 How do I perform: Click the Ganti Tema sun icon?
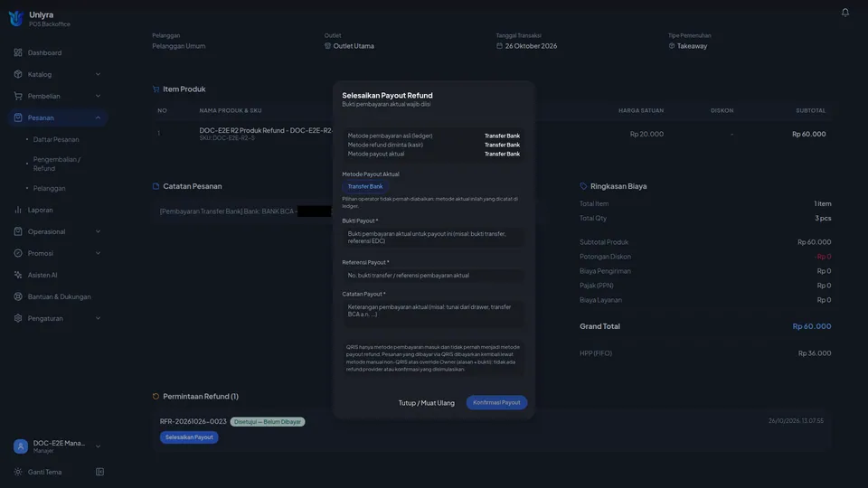pyautogui.click(x=18, y=472)
